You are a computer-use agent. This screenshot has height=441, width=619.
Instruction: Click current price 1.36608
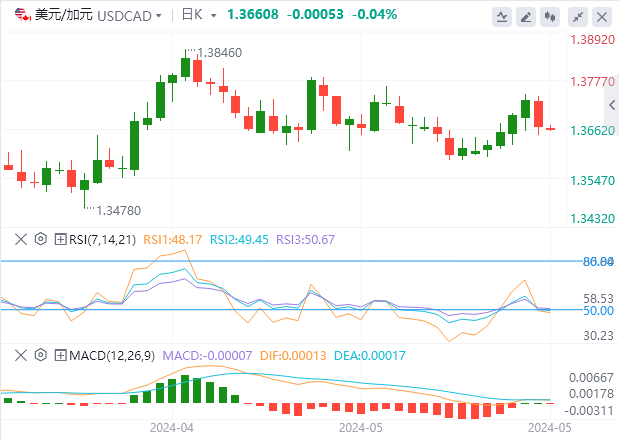(253, 15)
